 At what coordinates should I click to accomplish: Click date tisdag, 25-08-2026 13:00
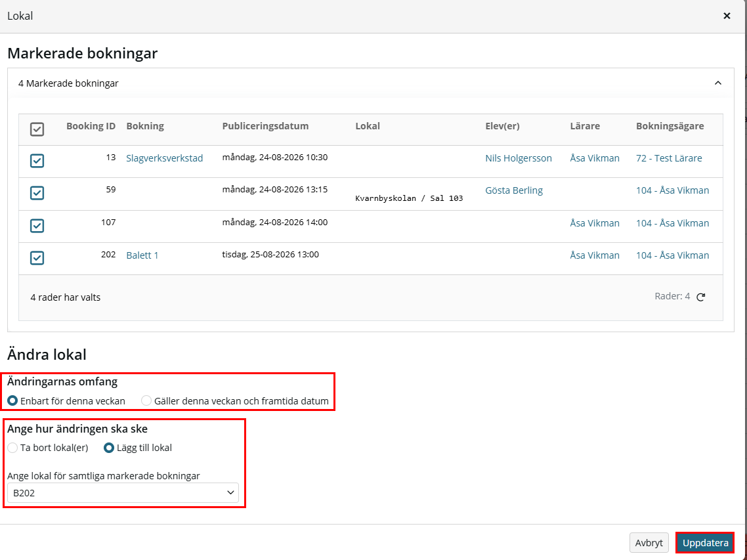[x=270, y=255]
